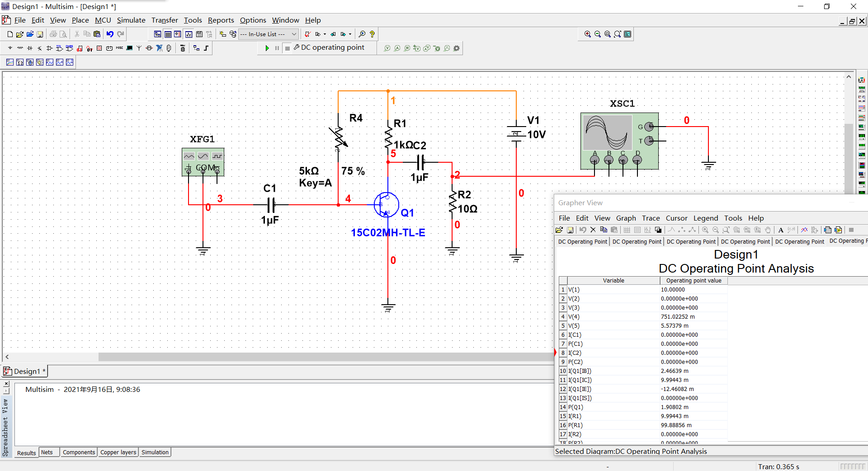The width and height of the screenshot is (868, 471).
Task: Stop the simulation using the stop icon
Action: click(288, 48)
